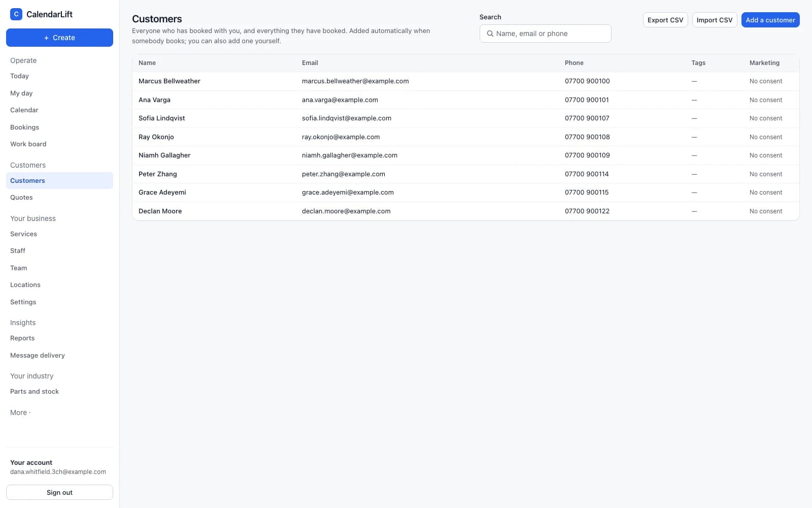Open Declan Moore customer row
This screenshot has height=508, width=812.
(x=465, y=211)
